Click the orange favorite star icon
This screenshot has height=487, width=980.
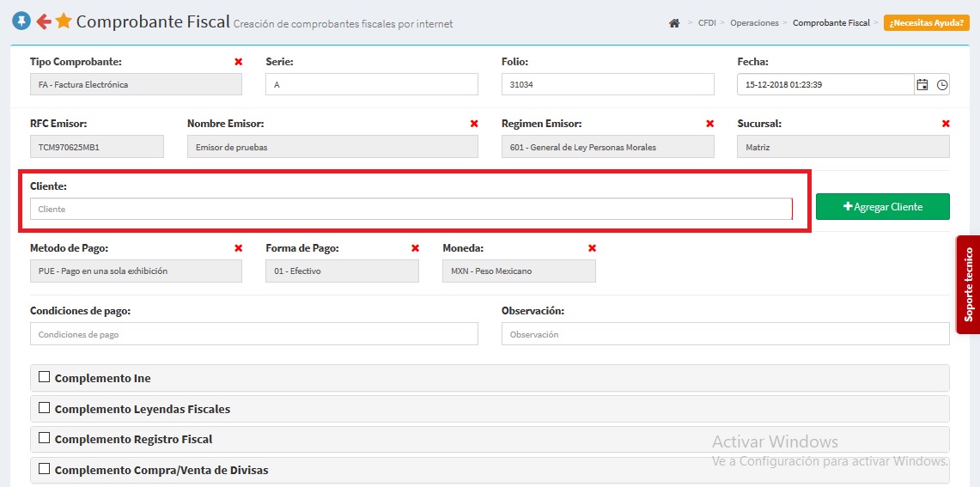[x=64, y=21]
